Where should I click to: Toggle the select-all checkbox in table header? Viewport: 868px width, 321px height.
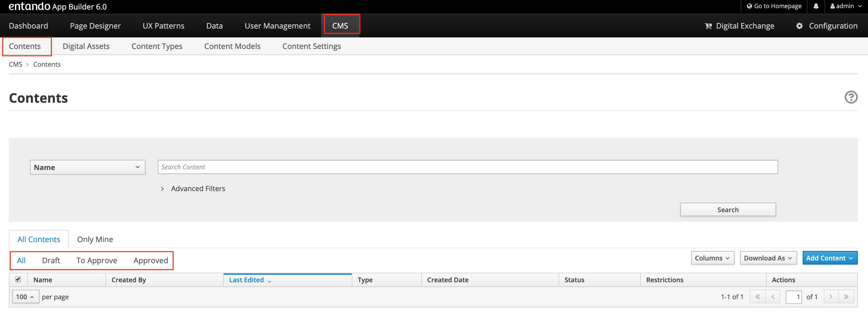coord(18,280)
